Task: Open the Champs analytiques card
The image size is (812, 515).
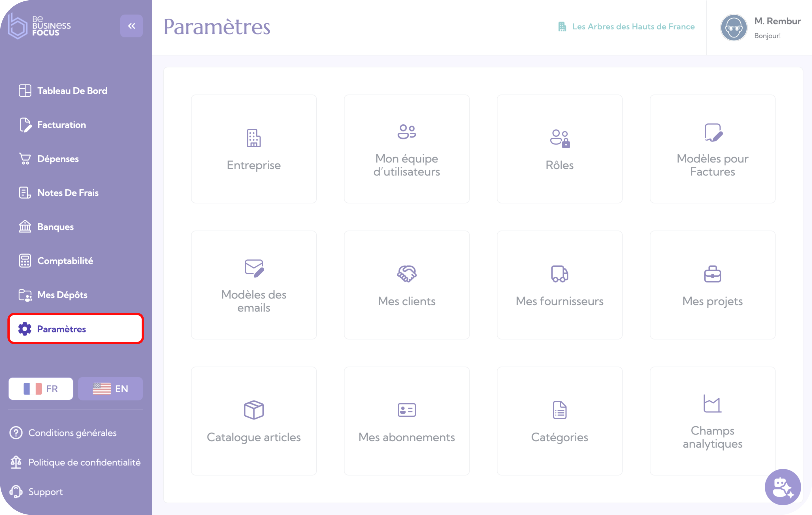Action: pos(713,421)
